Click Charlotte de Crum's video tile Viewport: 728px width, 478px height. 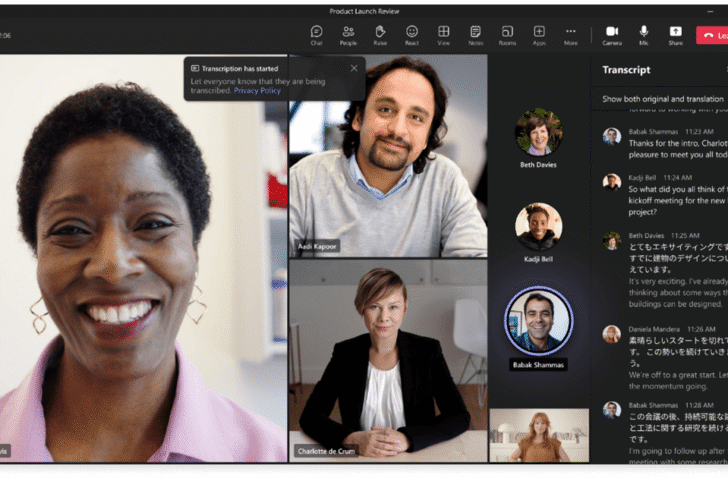(388, 361)
